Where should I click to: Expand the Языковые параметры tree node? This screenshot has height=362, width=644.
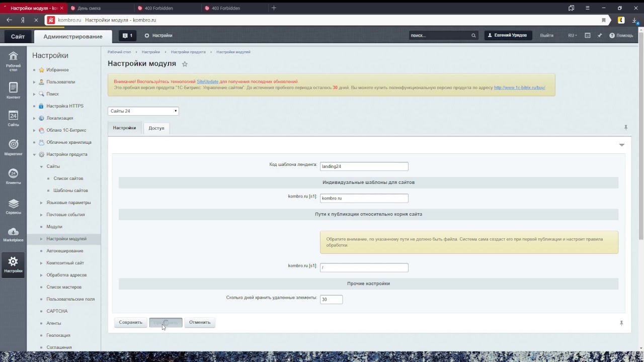tap(41, 203)
